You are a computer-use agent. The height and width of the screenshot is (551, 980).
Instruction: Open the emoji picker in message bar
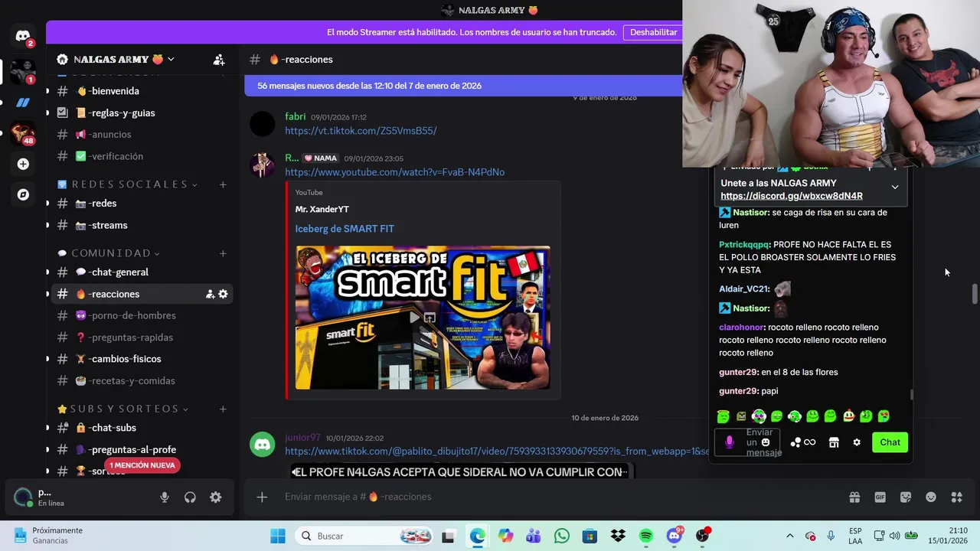(x=931, y=497)
